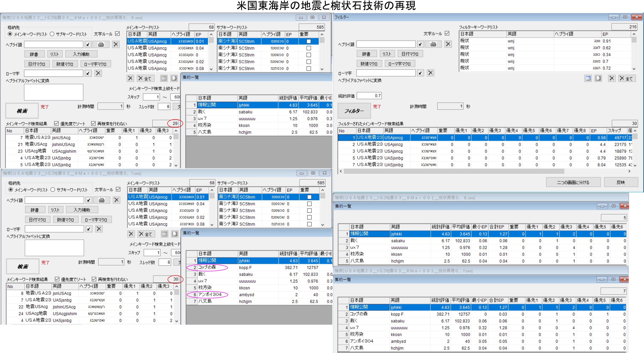
Task: Select サブキーワードリスト radio in 0.8.sea window
Action: point(52,34)
